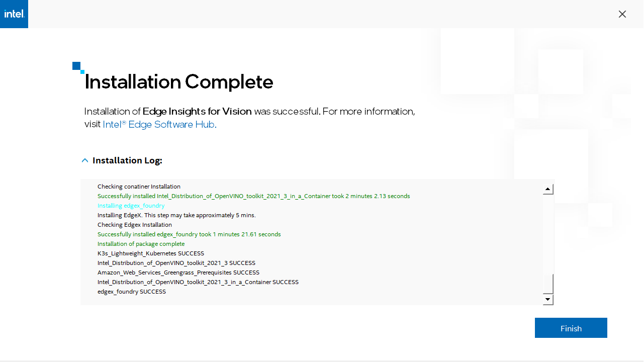
Task: Select 'Amazon_Web_Services_Greengrass_Prerequisites SUCCESS' log line
Action: tap(178, 273)
